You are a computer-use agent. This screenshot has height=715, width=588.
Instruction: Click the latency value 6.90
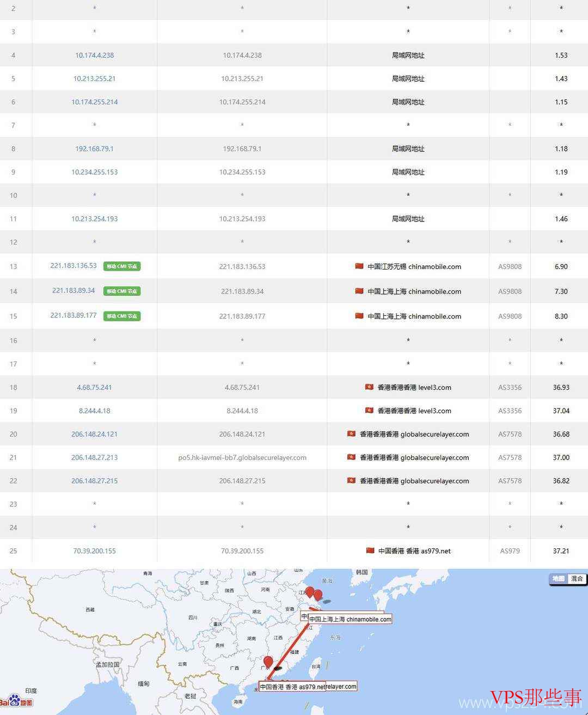(x=561, y=267)
